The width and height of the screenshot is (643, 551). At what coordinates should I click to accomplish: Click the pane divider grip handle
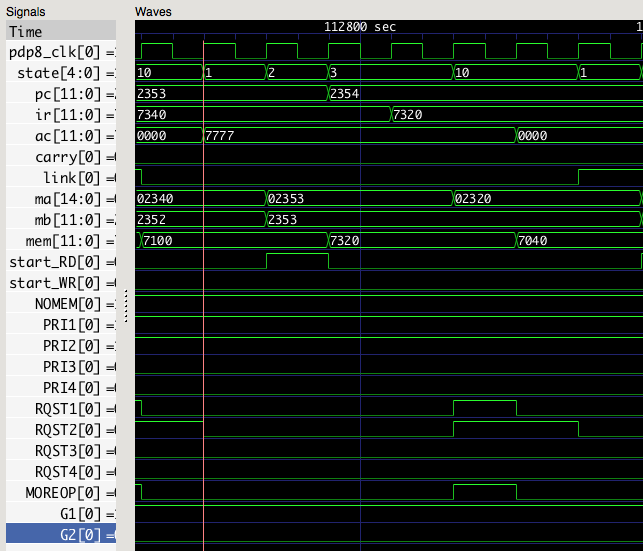coord(126,306)
